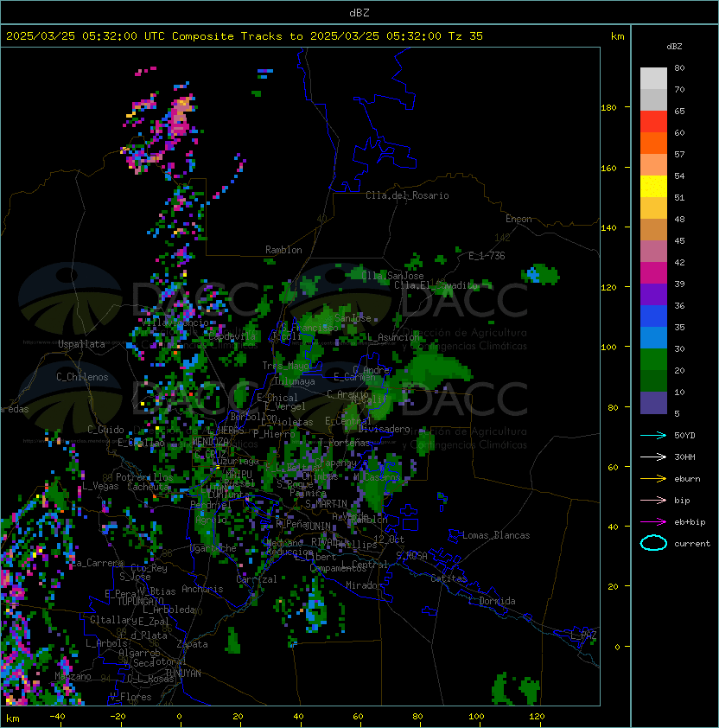Click the Divisadero map label

point(384,429)
